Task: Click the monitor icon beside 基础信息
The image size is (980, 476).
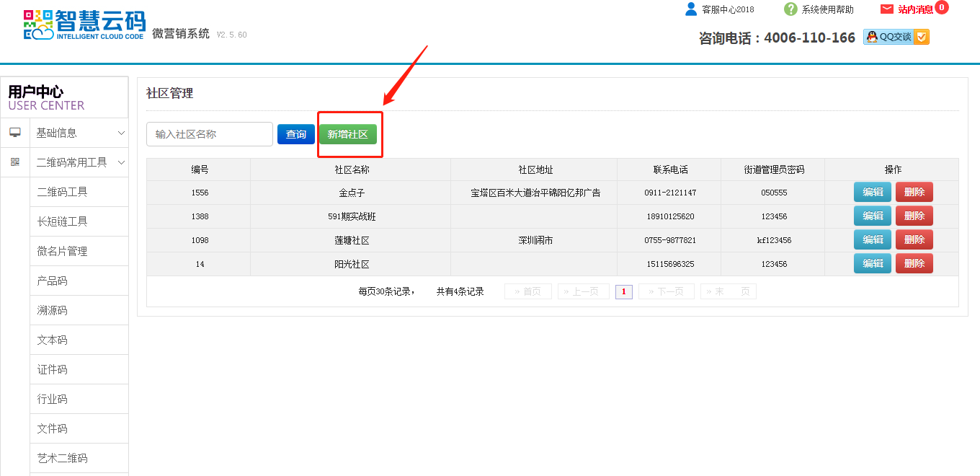Action: pos(15,133)
